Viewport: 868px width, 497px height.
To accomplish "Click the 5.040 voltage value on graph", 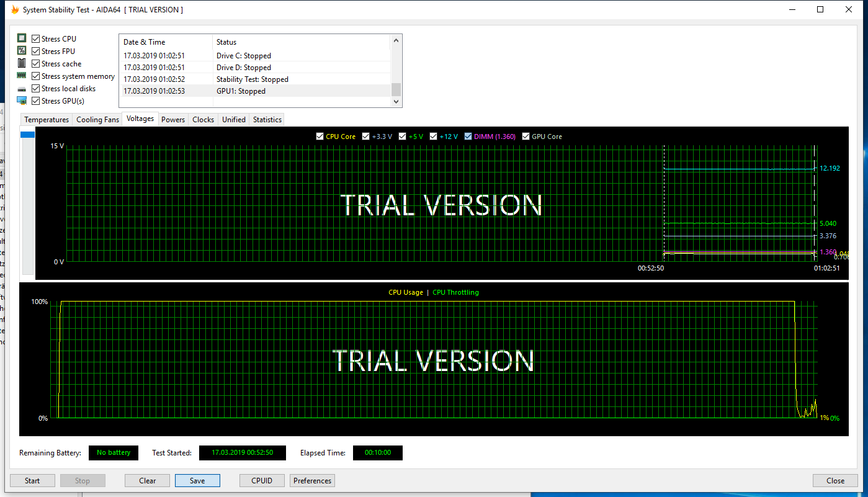I will 828,223.
